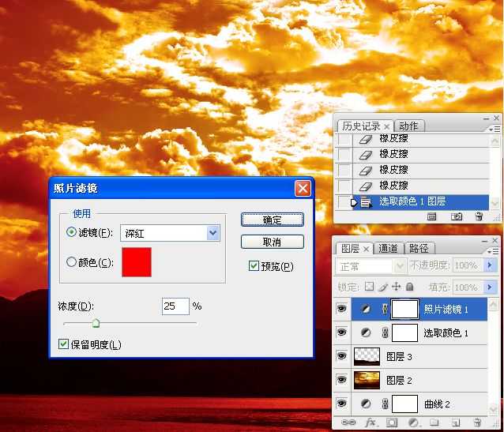
Task: Create a new snapshot in History panel
Action: click(x=457, y=216)
